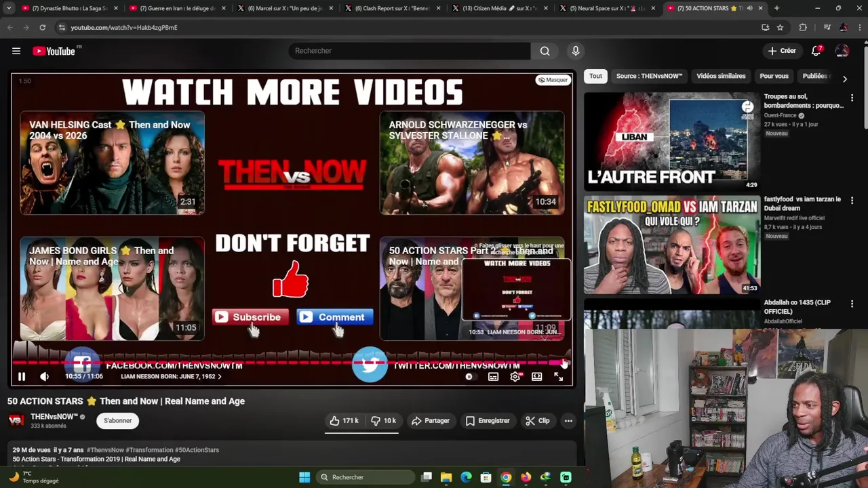This screenshot has width=868, height=488.
Task: Click the Partager share button
Action: tap(431, 421)
